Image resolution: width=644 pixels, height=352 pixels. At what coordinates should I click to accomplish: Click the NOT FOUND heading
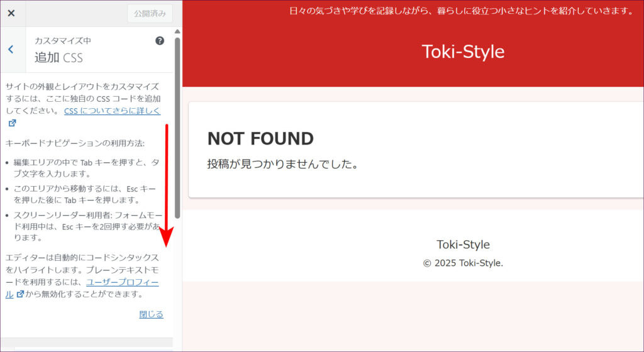[260, 139]
